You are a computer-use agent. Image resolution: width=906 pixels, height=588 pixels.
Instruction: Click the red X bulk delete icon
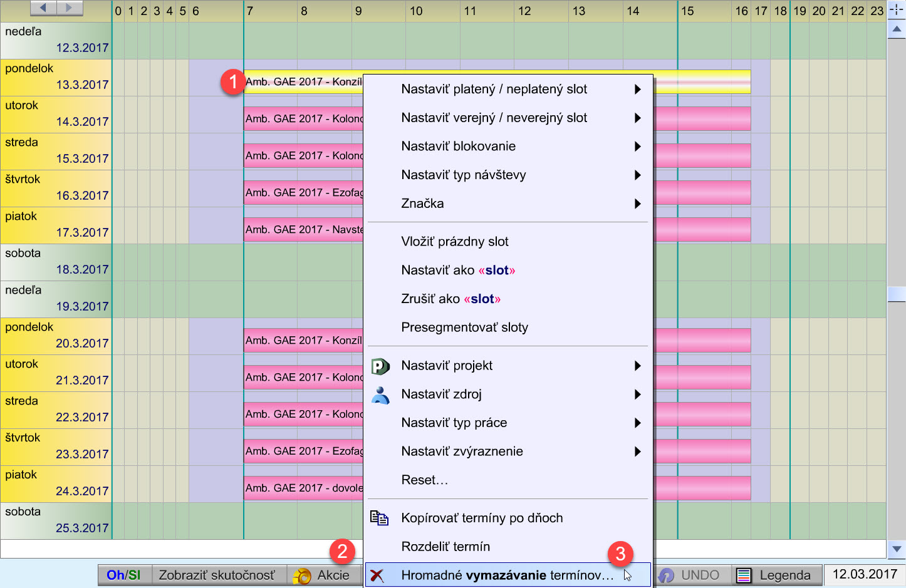click(377, 575)
